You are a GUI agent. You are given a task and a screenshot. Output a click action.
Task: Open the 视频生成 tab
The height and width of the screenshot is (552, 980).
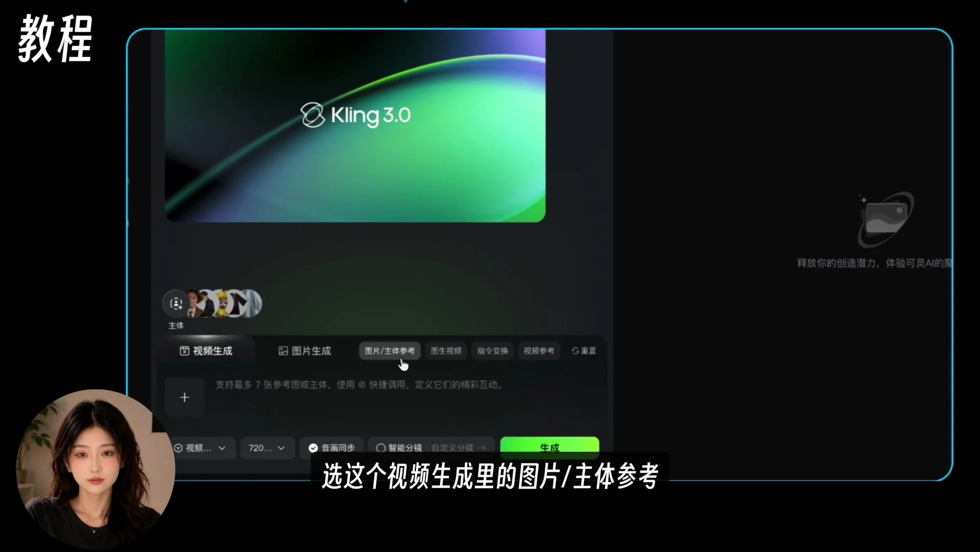(x=206, y=351)
